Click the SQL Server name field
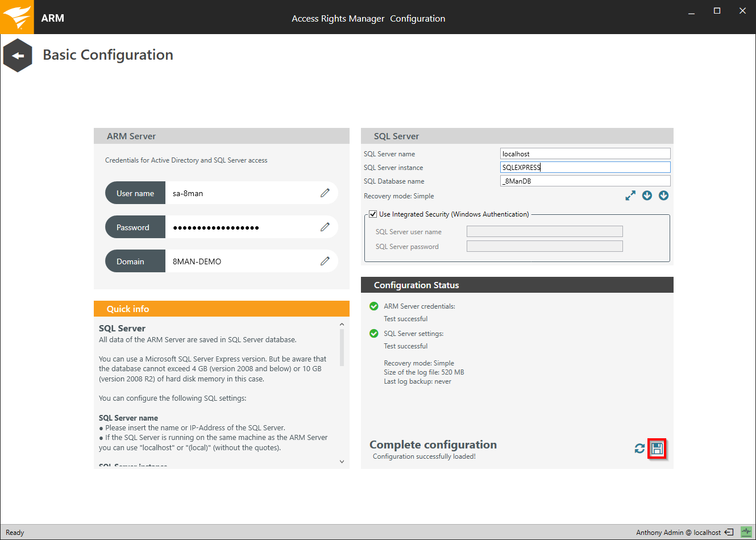This screenshot has height=540, width=756. coord(585,154)
